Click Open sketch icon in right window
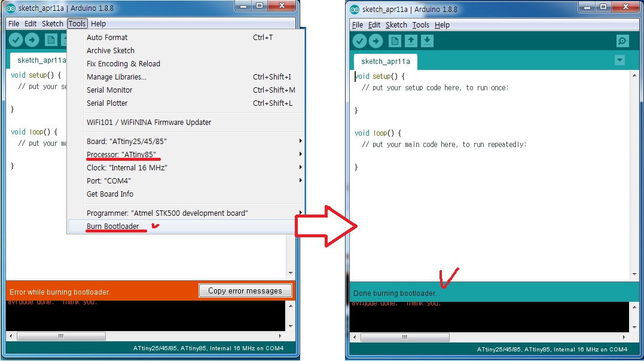Screen dimensions: 644x361 point(411,41)
